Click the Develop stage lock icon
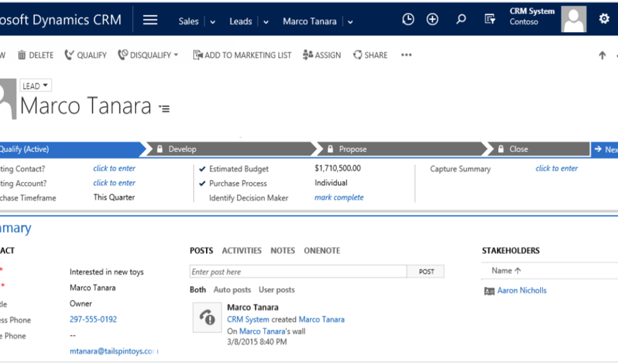The height and width of the screenshot is (364, 618). [160, 149]
